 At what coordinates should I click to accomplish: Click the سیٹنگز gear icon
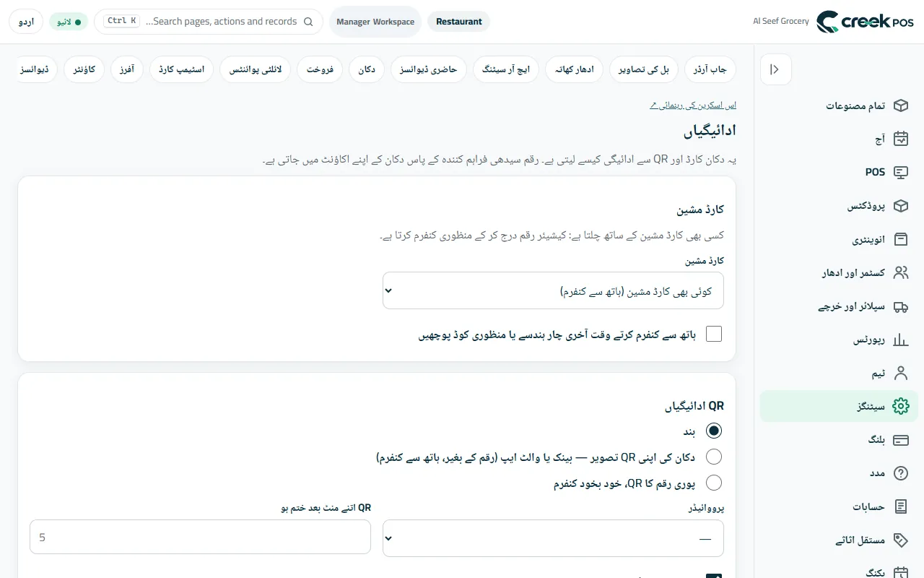pos(900,407)
